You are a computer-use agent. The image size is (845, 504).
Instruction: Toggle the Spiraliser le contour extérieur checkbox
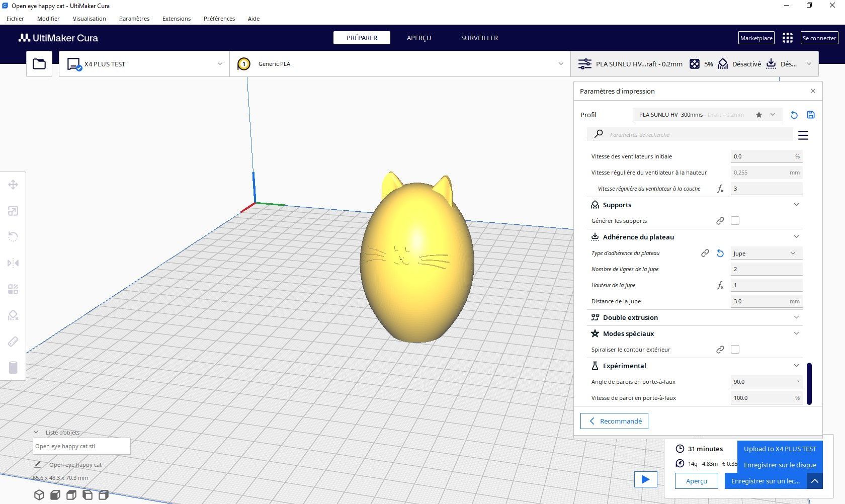735,350
